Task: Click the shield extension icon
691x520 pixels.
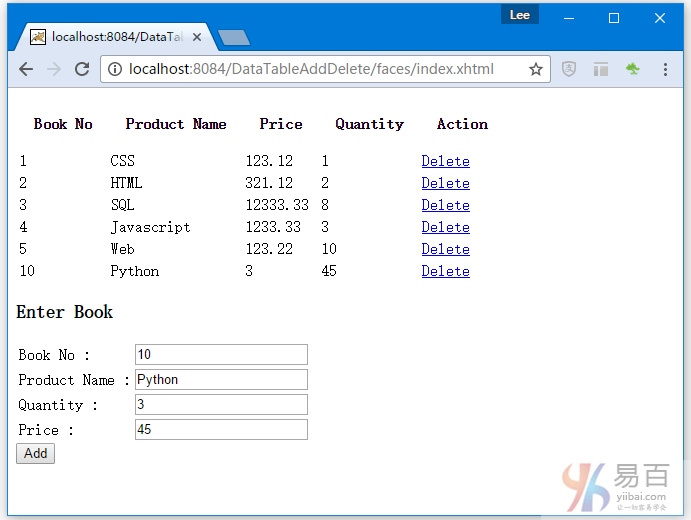Action: [569, 69]
